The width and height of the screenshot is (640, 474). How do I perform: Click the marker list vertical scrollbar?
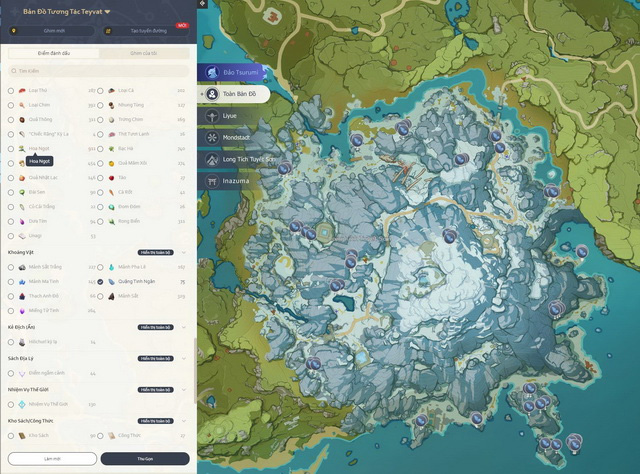(194, 360)
